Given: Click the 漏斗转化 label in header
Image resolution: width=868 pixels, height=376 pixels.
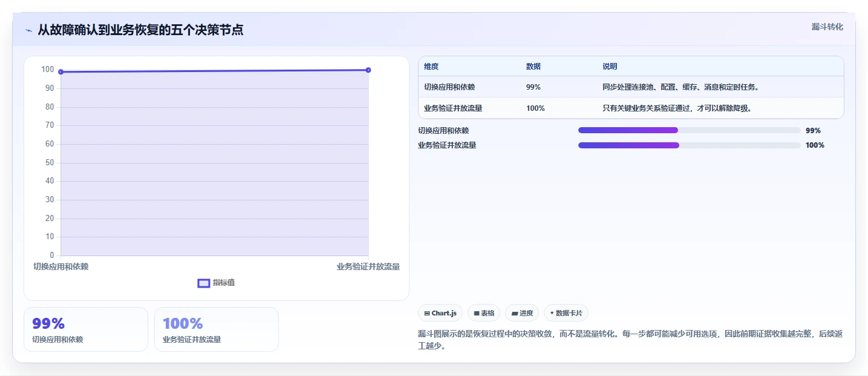Looking at the screenshot, I should tap(827, 27).
